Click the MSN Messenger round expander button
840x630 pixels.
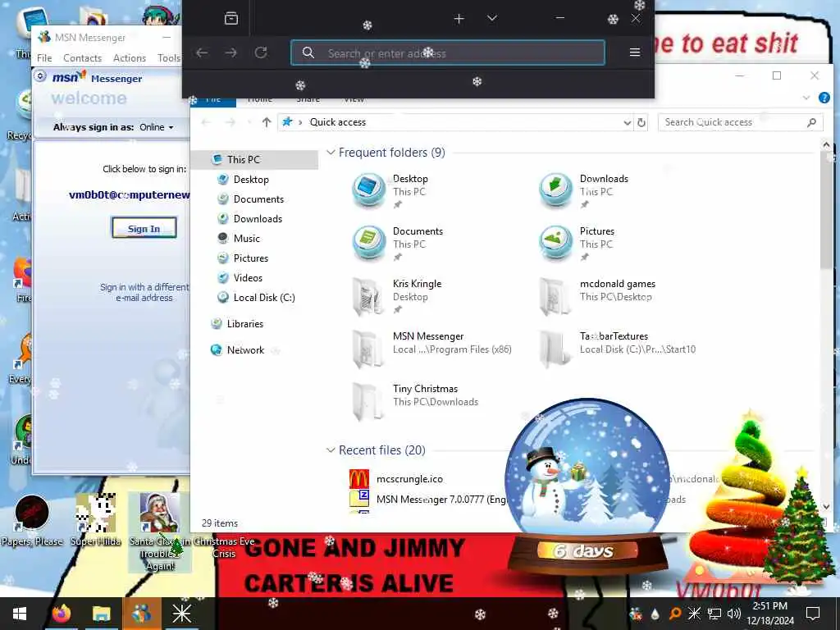point(41,76)
